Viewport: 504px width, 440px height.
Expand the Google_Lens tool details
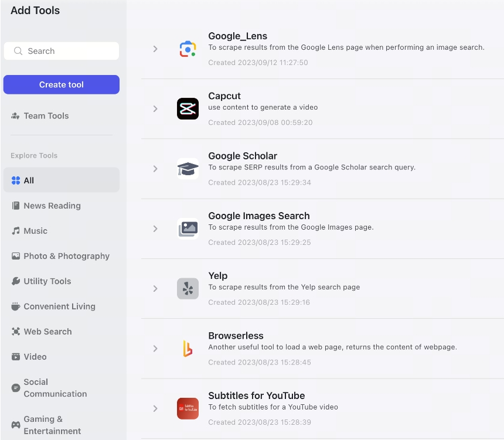(155, 49)
